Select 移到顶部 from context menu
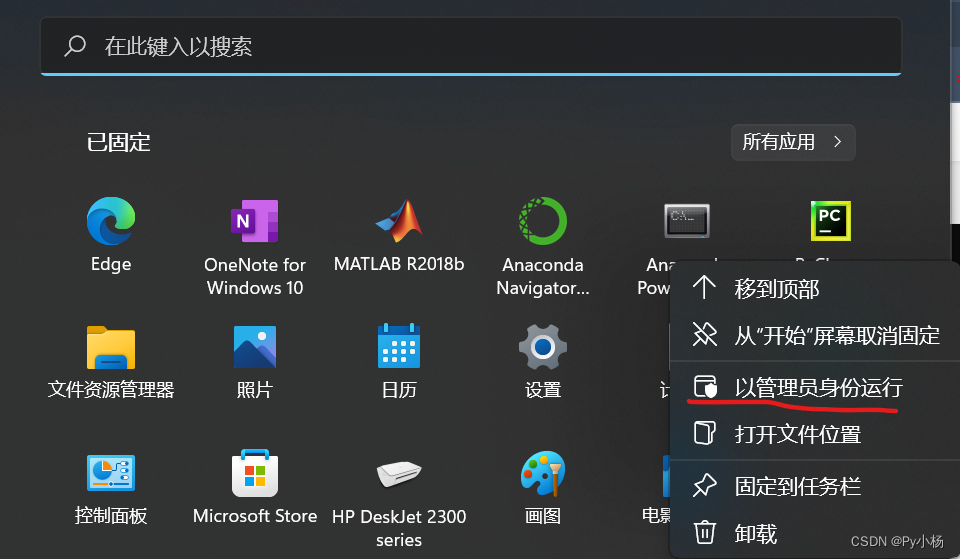 (x=816, y=288)
